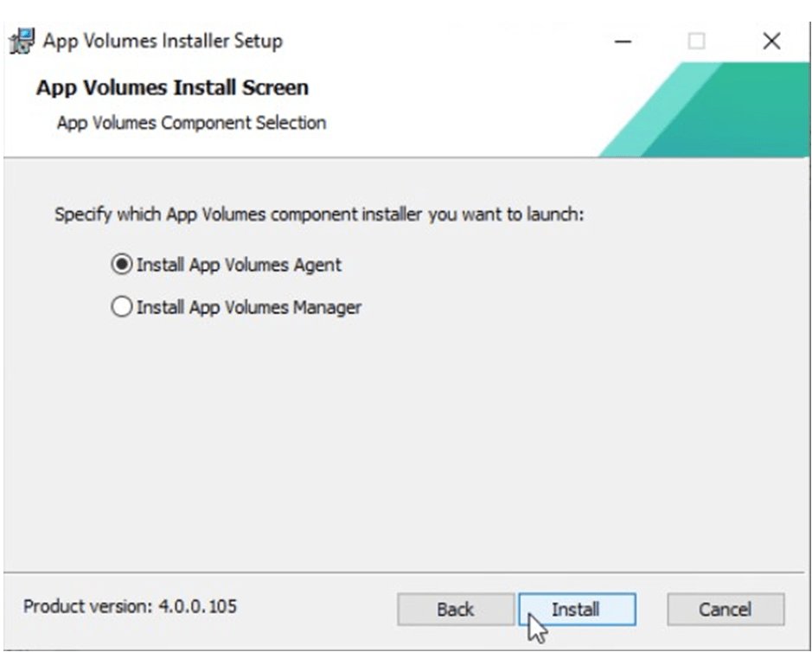Click the installer icon in the title bar
The image size is (812, 652).
point(21,41)
